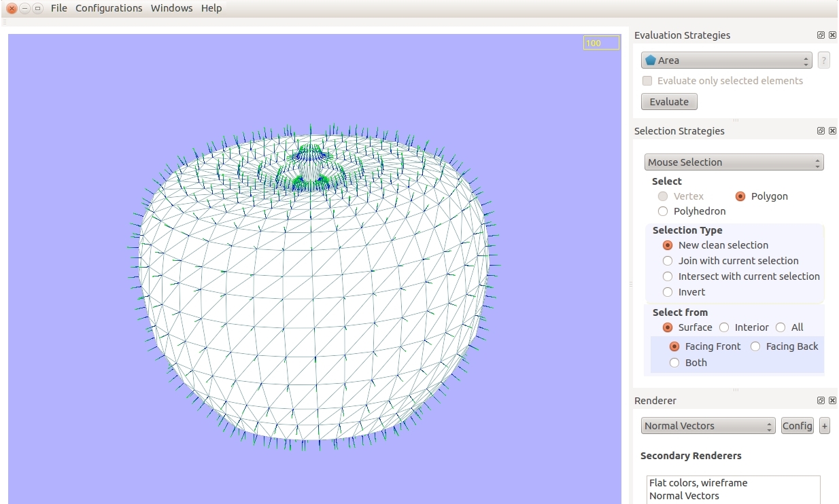Undock the Selection Strategies panel
This screenshot has width=839, height=504.
point(821,131)
